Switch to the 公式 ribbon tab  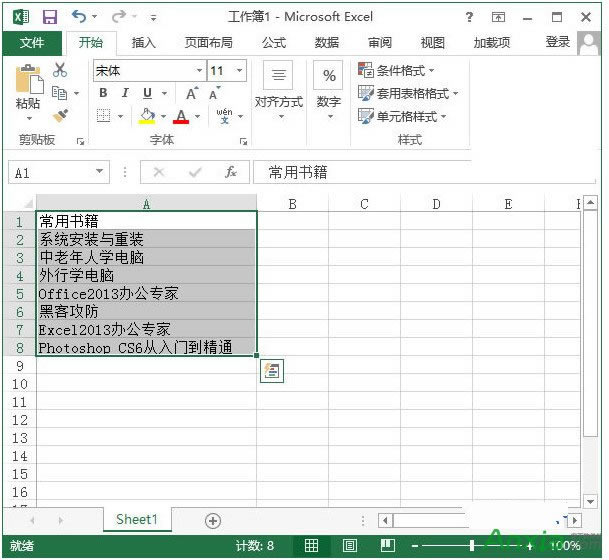[274, 42]
